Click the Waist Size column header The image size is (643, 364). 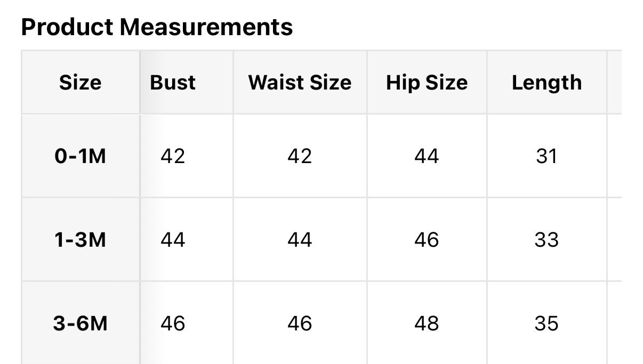click(300, 83)
